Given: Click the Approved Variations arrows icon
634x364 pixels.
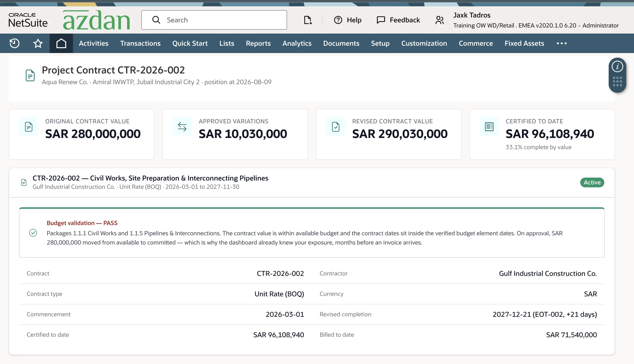Looking at the screenshot, I should click(182, 127).
